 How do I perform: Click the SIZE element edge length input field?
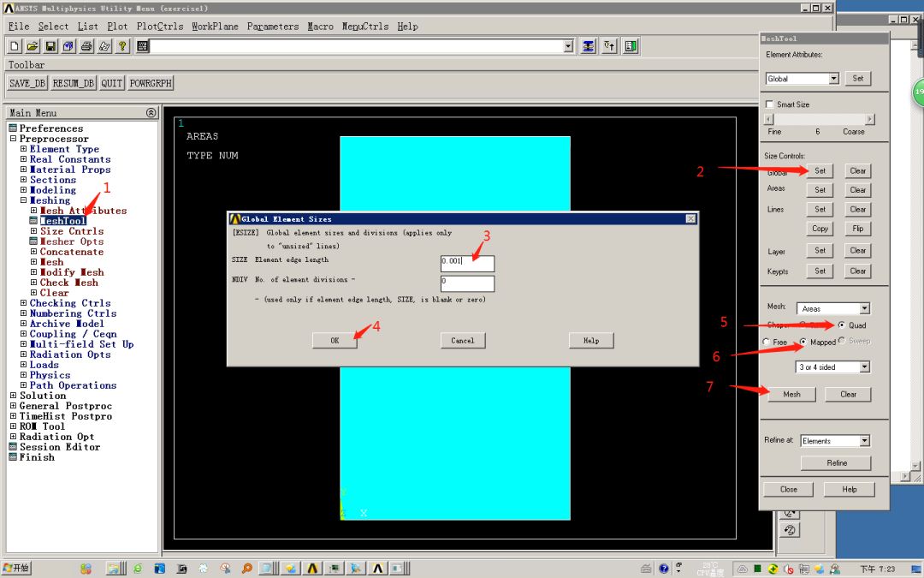tap(466, 263)
